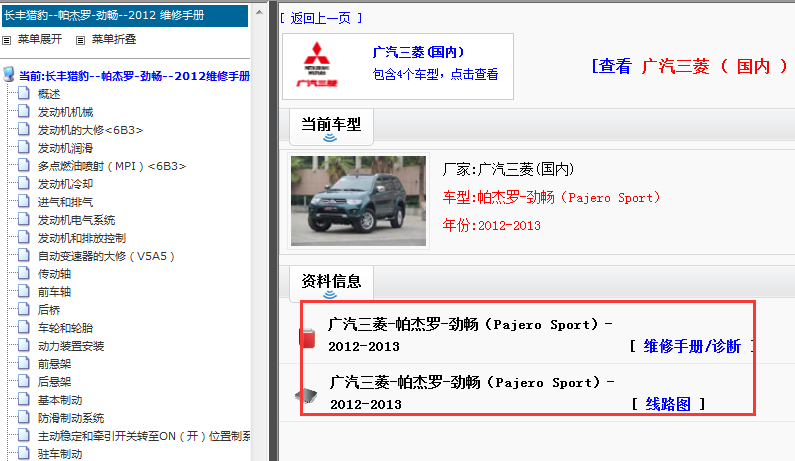Click the left panel scroll up arrow

pos(259,12)
